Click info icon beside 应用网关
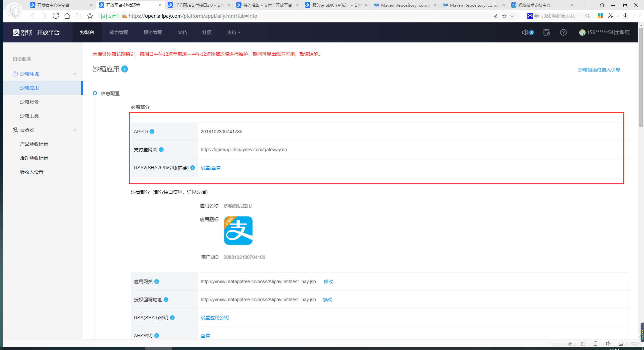The width and height of the screenshot is (644, 350). point(157,282)
